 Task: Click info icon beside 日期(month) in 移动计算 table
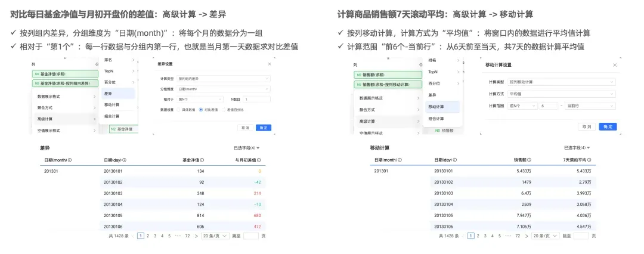click(400, 160)
